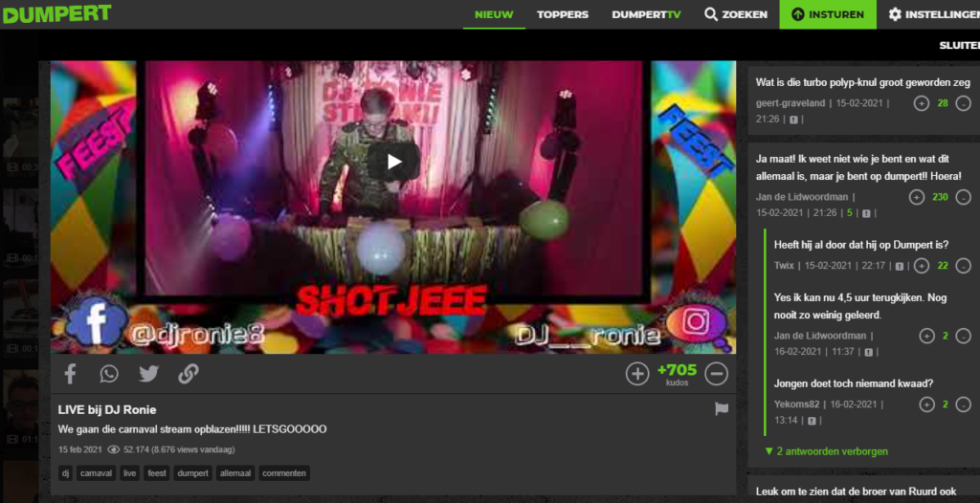The height and width of the screenshot is (503, 980).
Task: Select the 'live' tag
Action: (129, 473)
